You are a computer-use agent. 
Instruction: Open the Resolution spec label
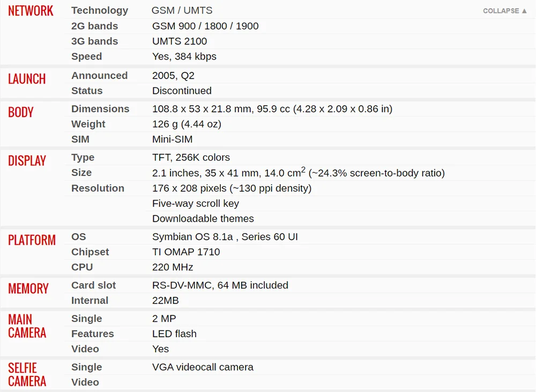pyautogui.click(x=98, y=188)
